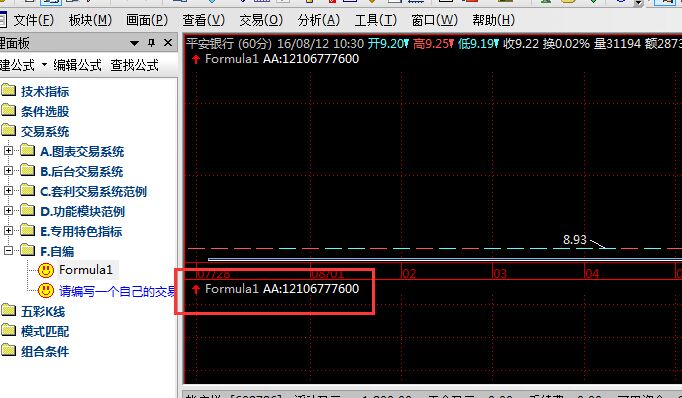Open the 窗口(W) menu
This screenshot has width=682, height=398.
pyautogui.click(x=435, y=20)
